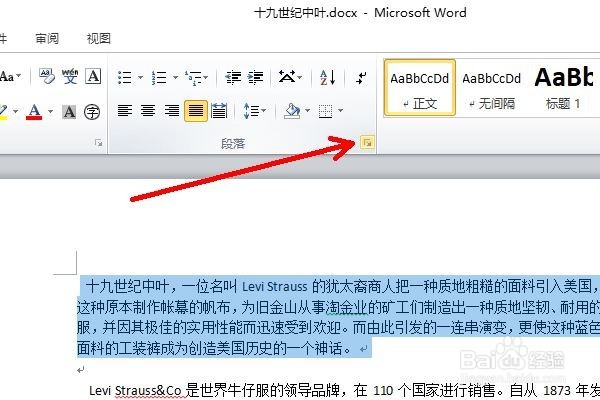Click the Borders icon
The height and width of the screenshot is (400, 600).
tap(325, 111)
